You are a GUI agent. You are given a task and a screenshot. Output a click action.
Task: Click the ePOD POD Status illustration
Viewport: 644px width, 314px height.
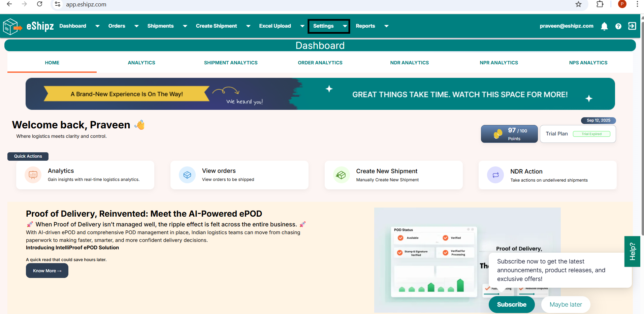[x=434, y=262]
